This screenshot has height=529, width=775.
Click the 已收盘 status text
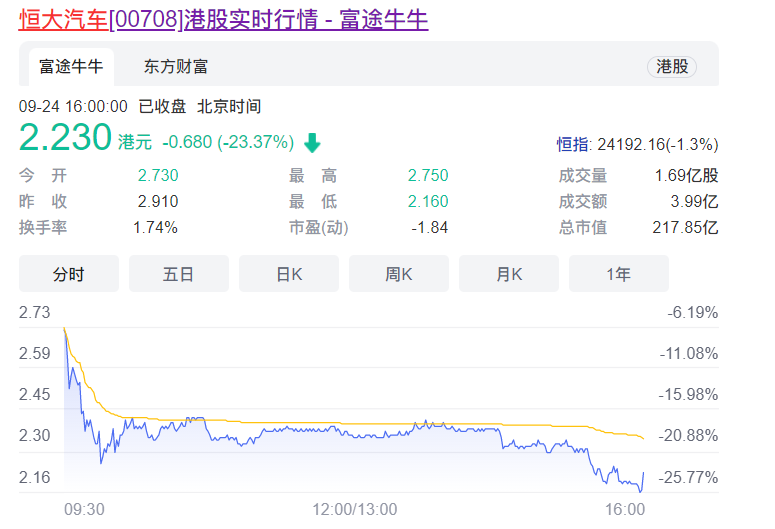(x=163, y=107)
